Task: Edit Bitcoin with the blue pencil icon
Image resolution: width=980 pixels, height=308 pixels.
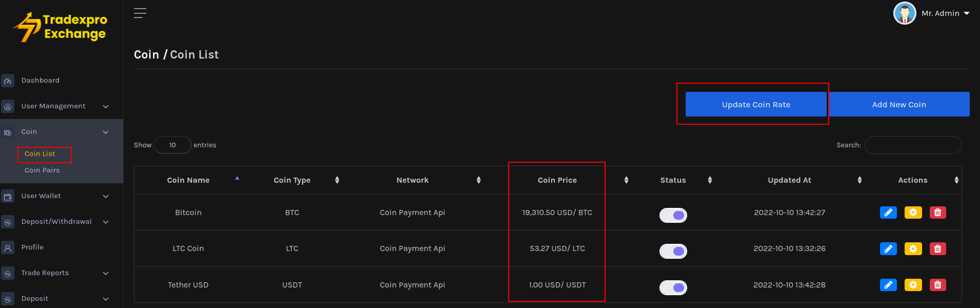Action: tap(888, 213)
